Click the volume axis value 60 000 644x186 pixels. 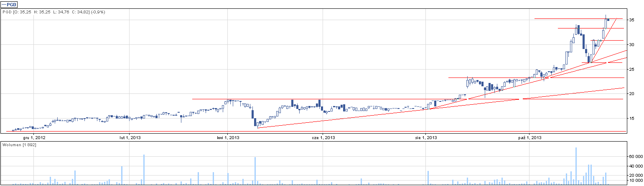coord(636,156)
